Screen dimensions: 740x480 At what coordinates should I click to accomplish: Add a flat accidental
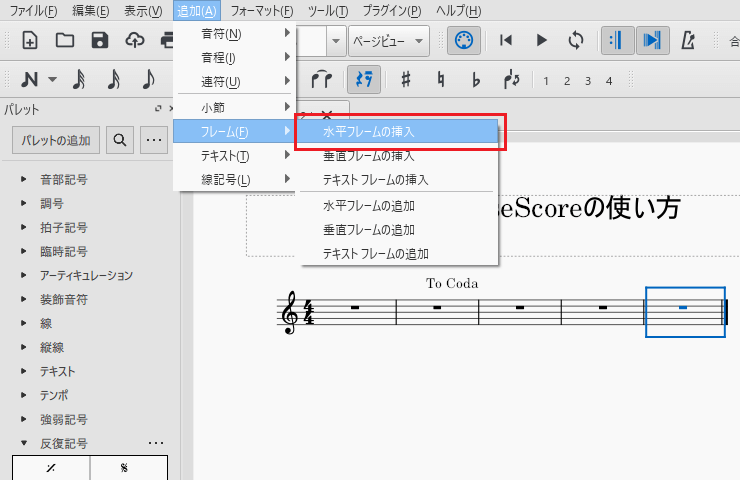(476, 79)
